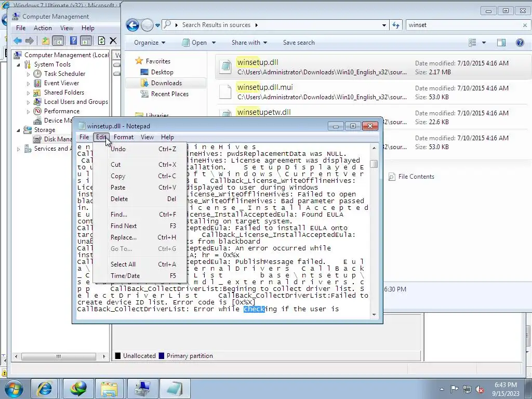Click the Unallocated legend label
Image resolution: width=532 pixels, height=399 pixels.
(x=139, y=356)
